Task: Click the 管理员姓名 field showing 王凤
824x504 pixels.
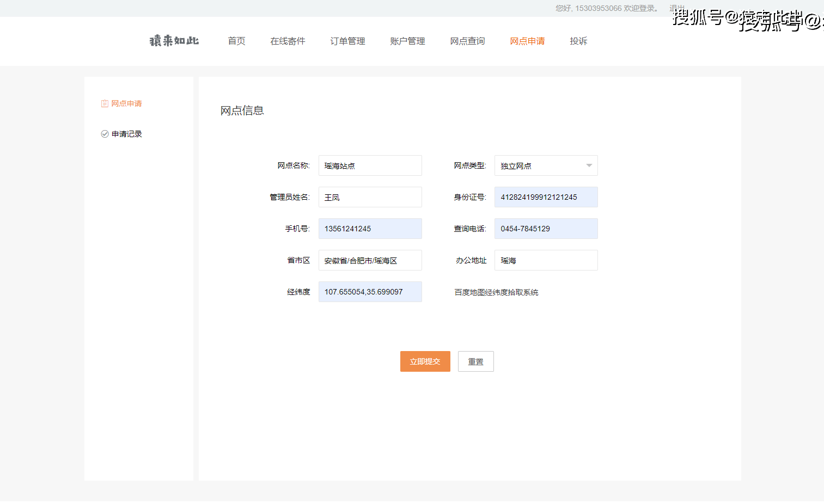Action: coord(370,197)
